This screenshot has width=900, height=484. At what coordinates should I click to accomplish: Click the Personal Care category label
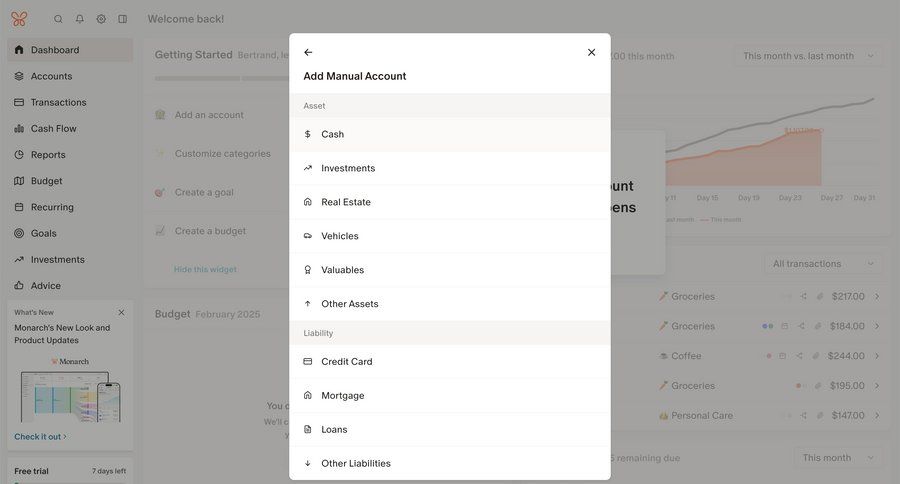pos(702,416)
